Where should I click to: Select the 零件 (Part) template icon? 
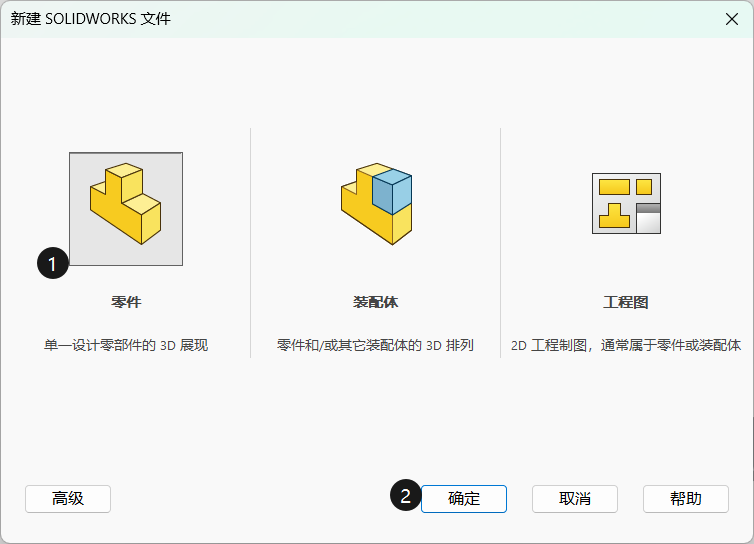click(x=126, y=208)
